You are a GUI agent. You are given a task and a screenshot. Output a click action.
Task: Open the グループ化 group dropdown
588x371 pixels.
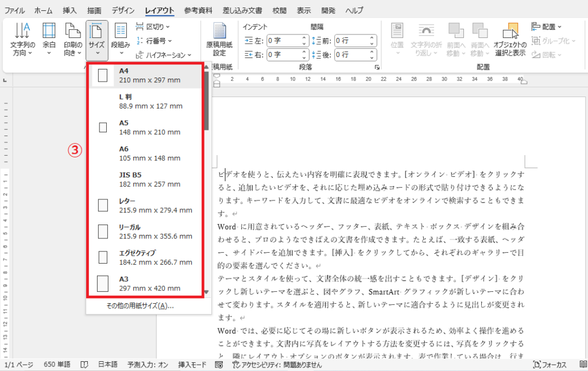pos(553,41)
